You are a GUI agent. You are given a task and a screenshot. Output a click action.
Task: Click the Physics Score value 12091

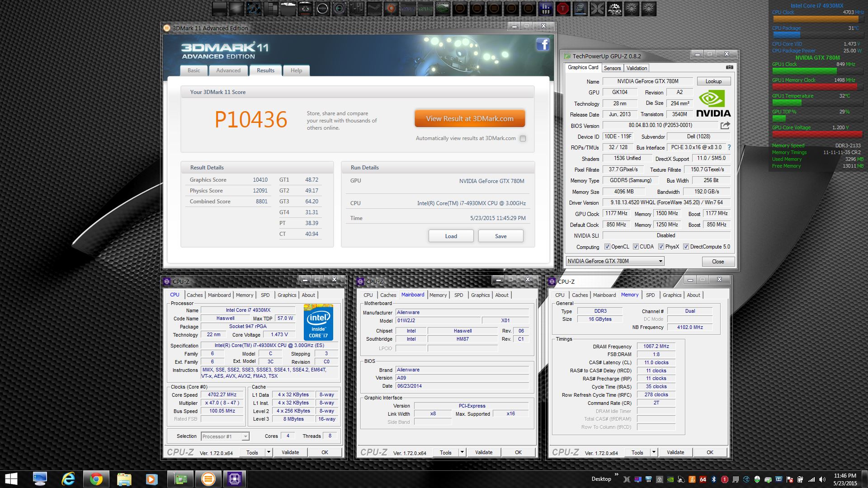[x=260, y=191]
